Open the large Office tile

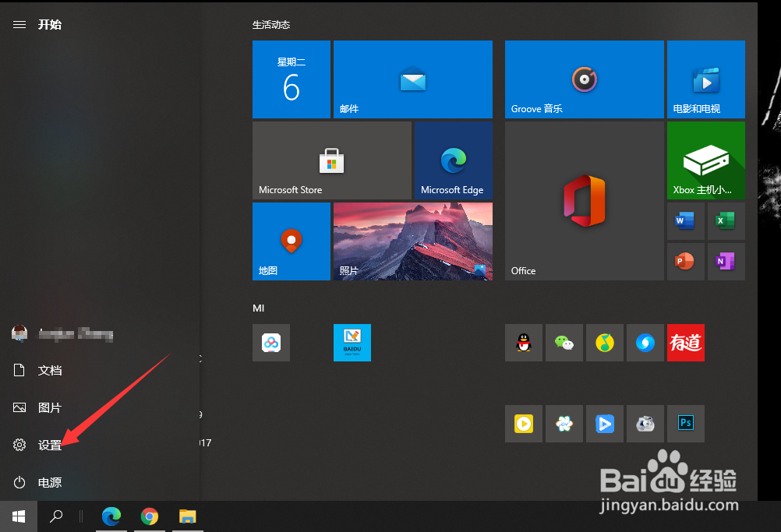(x=585, y=201)
